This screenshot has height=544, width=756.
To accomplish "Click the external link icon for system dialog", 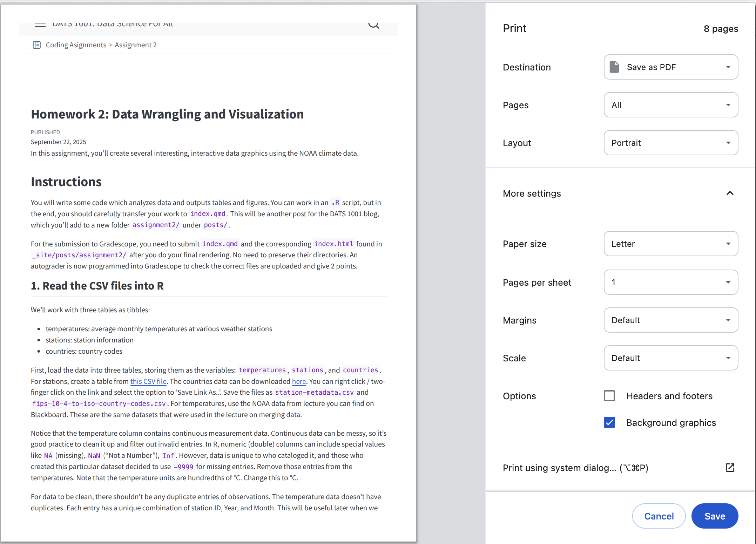I will coord(730,468).
